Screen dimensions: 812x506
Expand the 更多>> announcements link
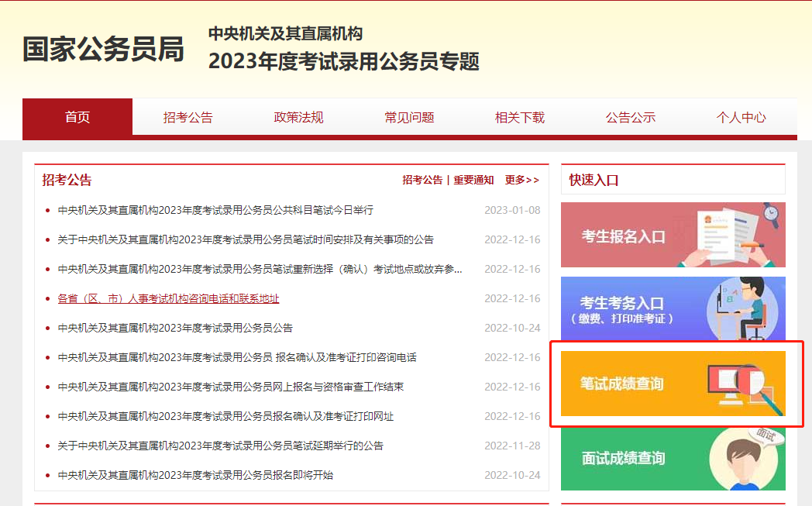click(x=521, y=180)
